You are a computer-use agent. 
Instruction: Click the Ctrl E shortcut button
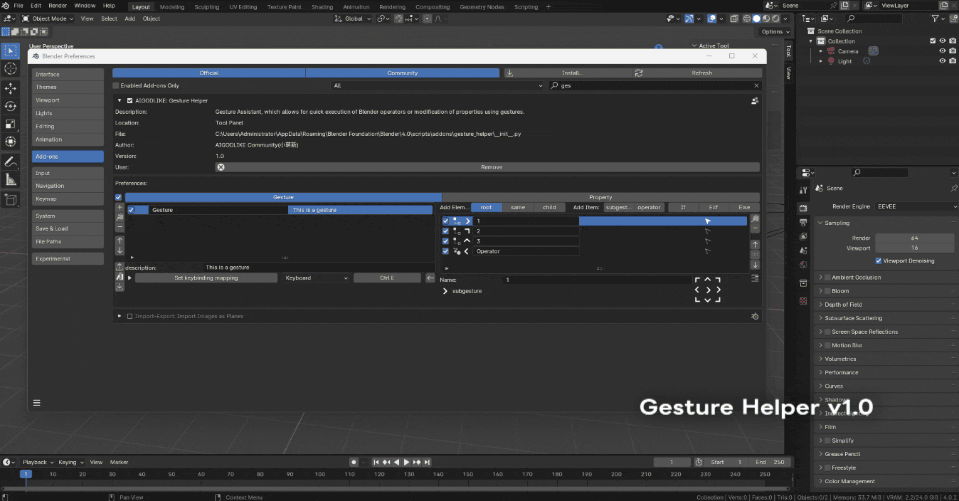tap(387, 278)
